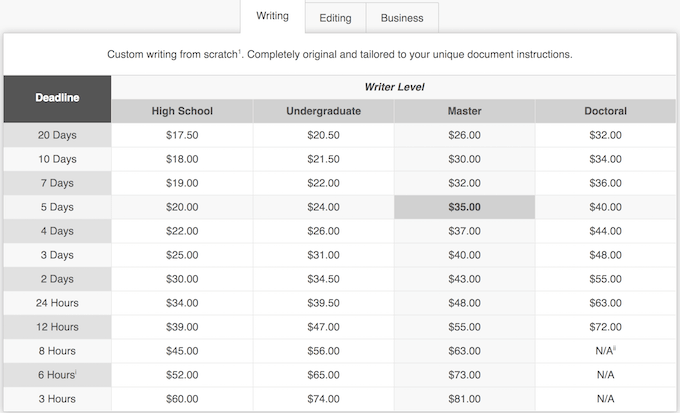680x413 pixels.
Task: Click the Master column header
Action: (464, 111)
